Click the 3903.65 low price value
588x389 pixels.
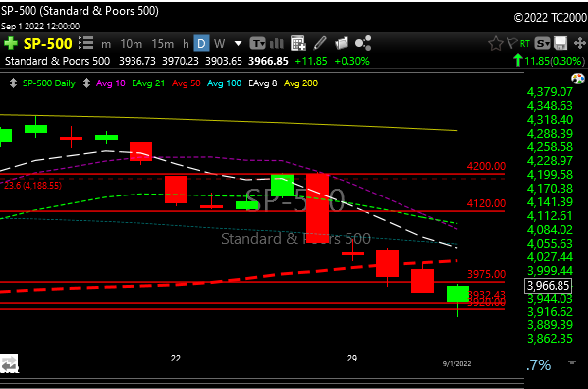224,61
